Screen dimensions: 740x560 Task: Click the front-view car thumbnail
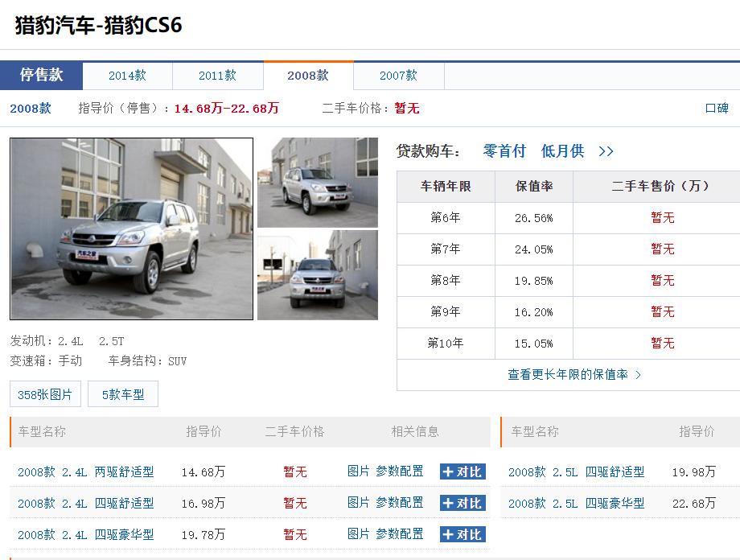318,274
